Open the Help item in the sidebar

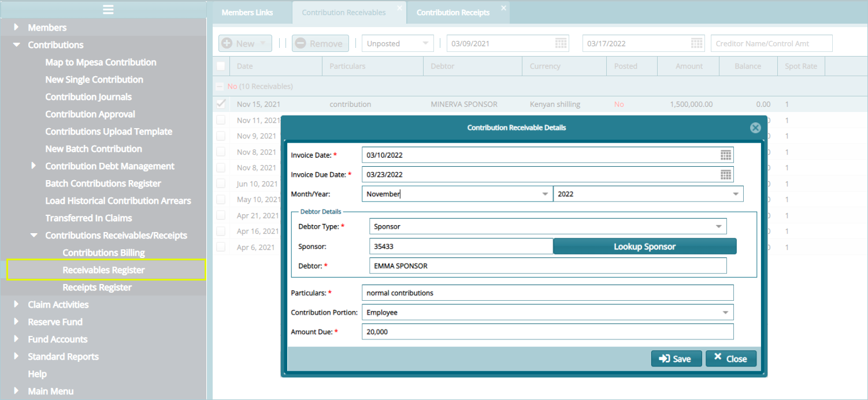point(37,374)
